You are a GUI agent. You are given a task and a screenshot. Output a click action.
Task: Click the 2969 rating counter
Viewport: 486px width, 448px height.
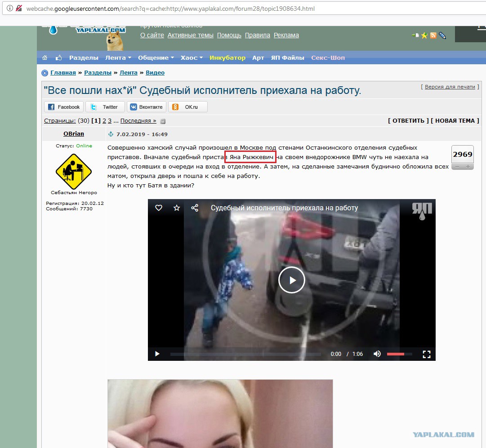(x=463, y=154)
